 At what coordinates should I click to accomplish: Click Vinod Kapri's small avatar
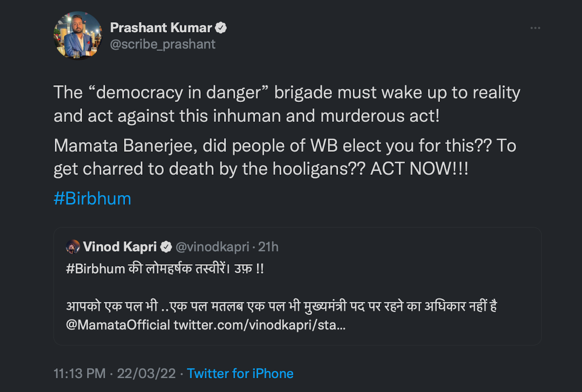(73, 247)
